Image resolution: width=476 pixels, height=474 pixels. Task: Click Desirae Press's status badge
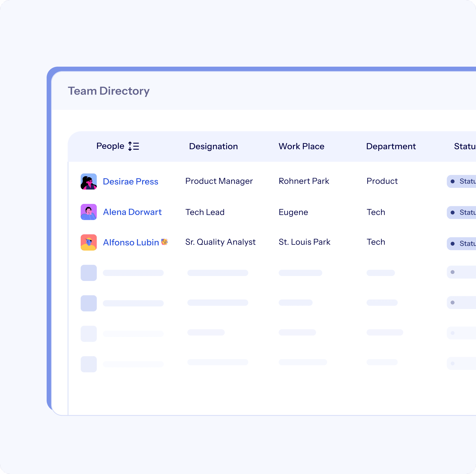(x=462, y=181)
